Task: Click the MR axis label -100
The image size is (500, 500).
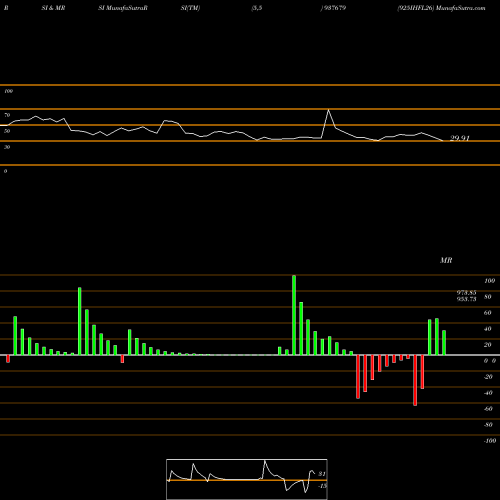Action: [x=490, y=441]
